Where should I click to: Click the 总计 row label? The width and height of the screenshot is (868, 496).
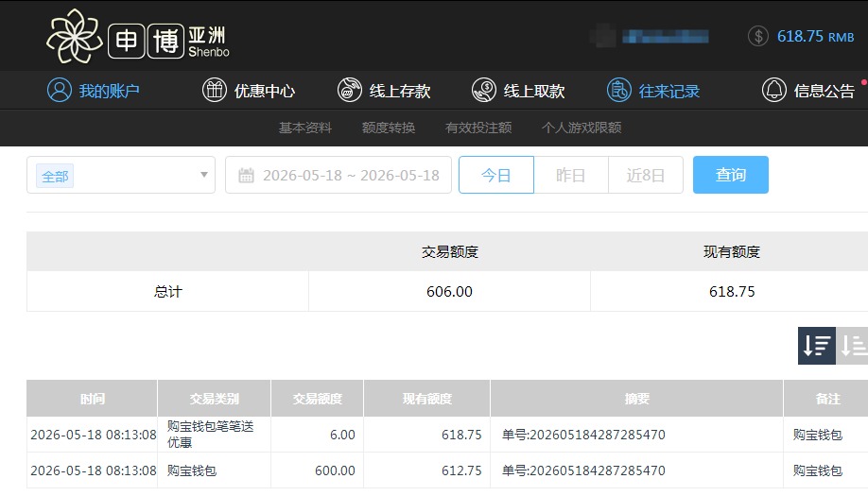(167, 291)
